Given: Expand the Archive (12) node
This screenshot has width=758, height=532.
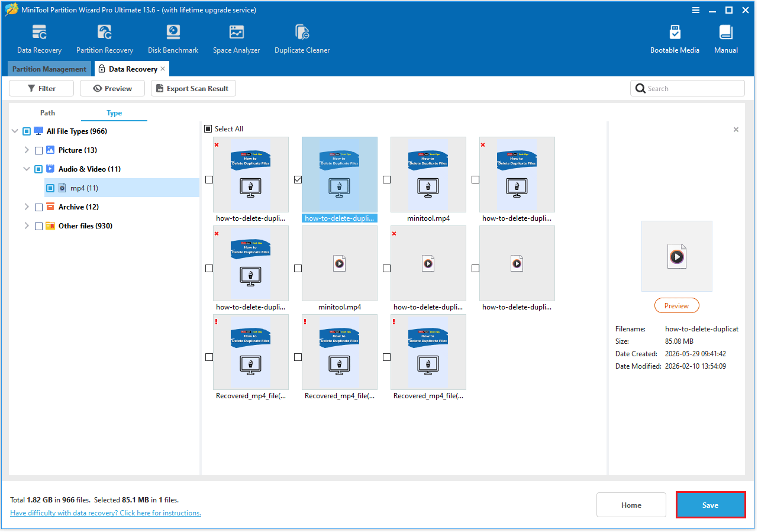Looking at the screenshot, I should [x=27, y=207].
